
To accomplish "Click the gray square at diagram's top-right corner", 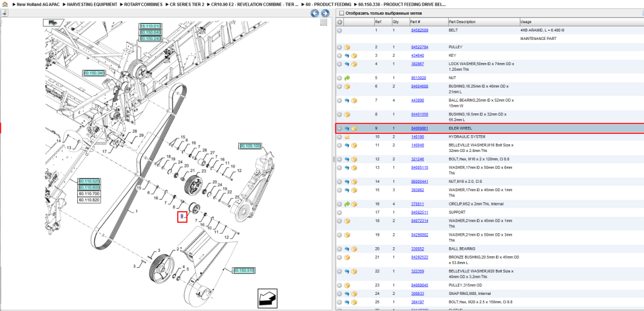I will pos(324,22).
